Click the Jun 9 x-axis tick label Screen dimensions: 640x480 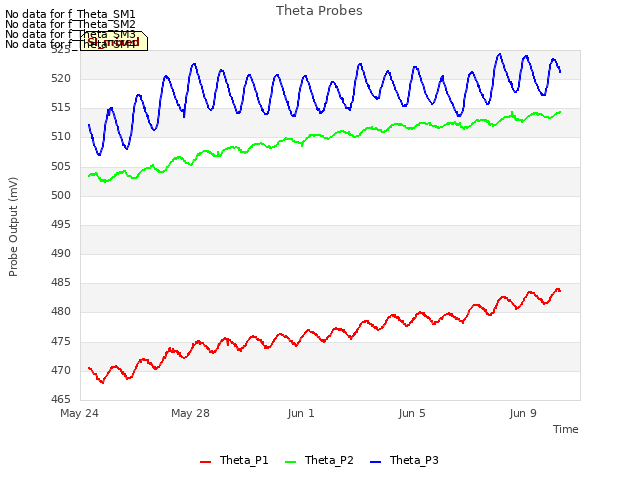[523, 413]
